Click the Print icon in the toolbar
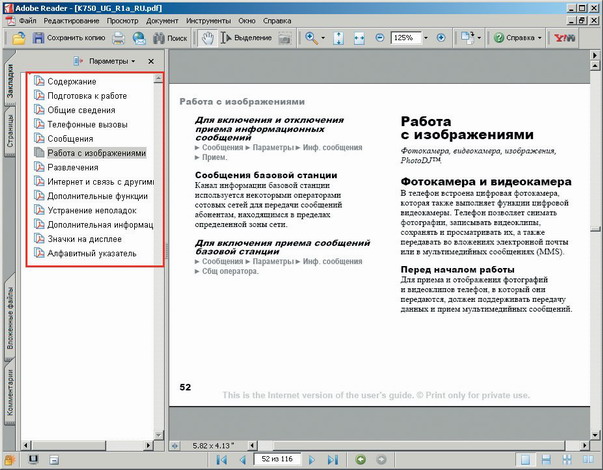Image resolution: width=603 pixels, height=470 pixels. tap(118, 38)
